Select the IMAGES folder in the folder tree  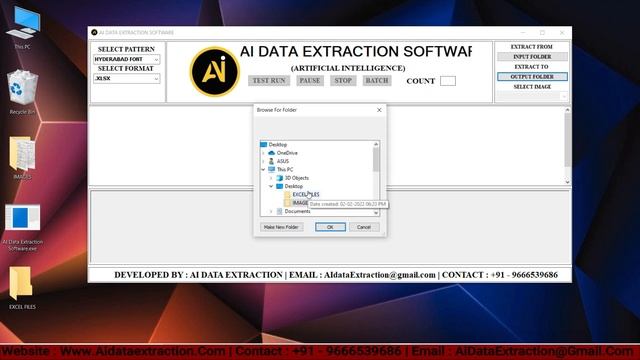(300, 203)
